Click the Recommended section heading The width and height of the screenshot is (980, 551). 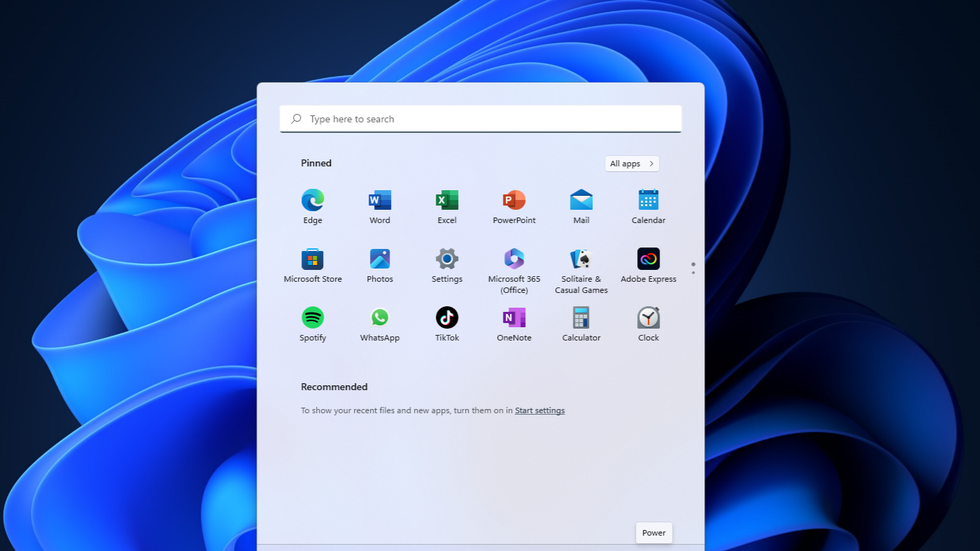(x=334, y=387)
